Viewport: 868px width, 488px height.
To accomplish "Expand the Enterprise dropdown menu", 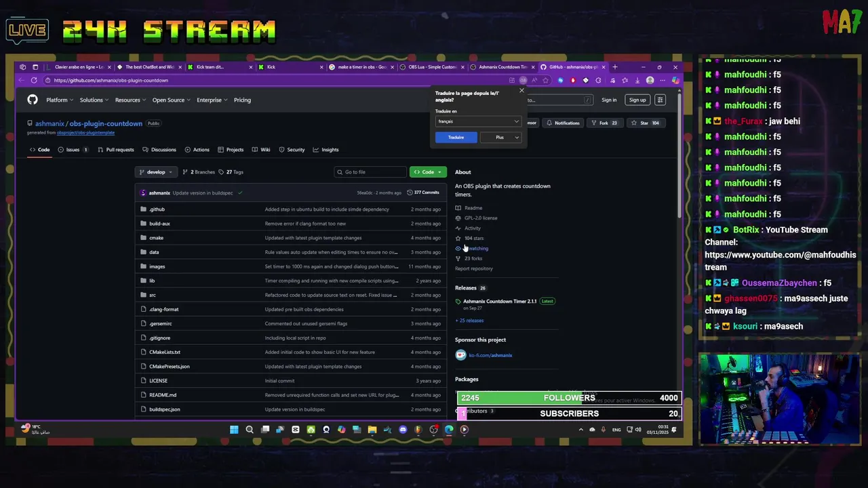I will pos(212,100).
